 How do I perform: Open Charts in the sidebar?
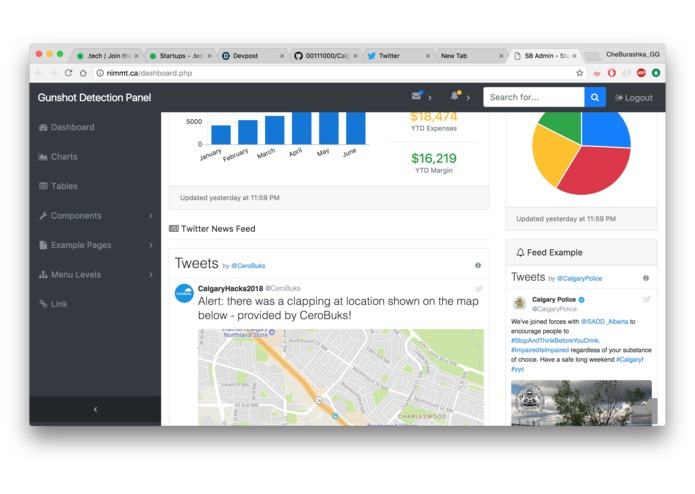(x=58, y=156)
